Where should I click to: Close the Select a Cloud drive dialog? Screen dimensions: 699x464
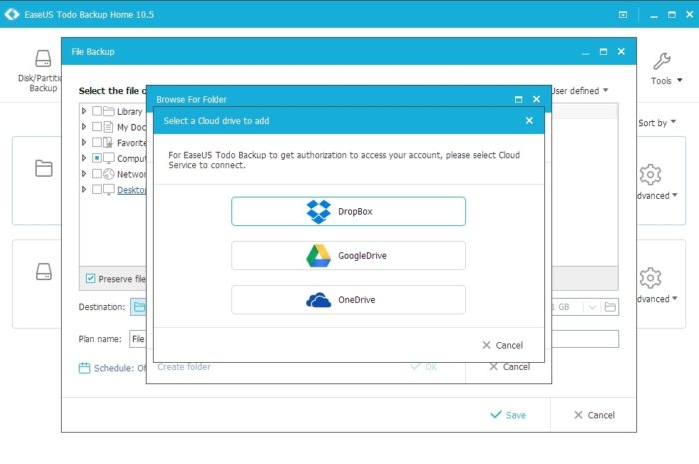(x=529, y=120)
